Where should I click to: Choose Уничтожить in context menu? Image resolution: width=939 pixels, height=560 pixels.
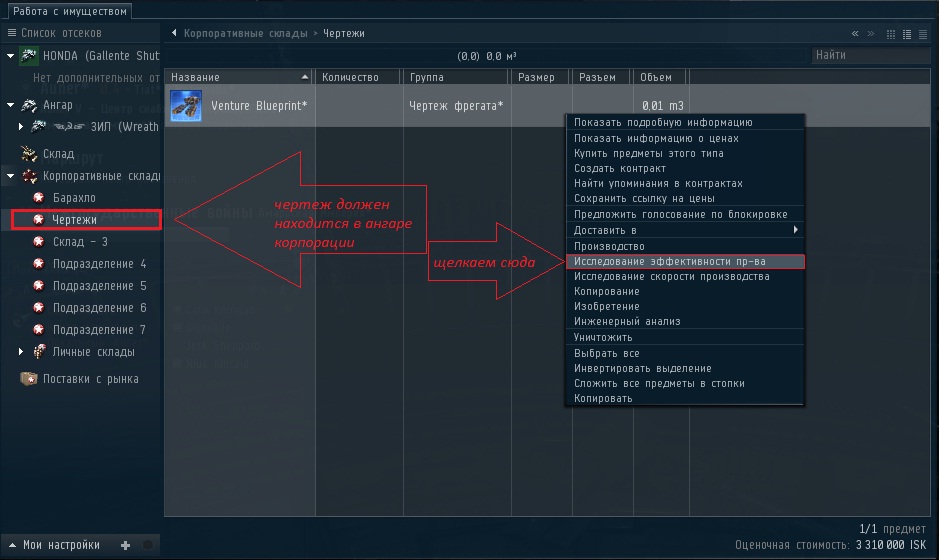click(684, 337)
